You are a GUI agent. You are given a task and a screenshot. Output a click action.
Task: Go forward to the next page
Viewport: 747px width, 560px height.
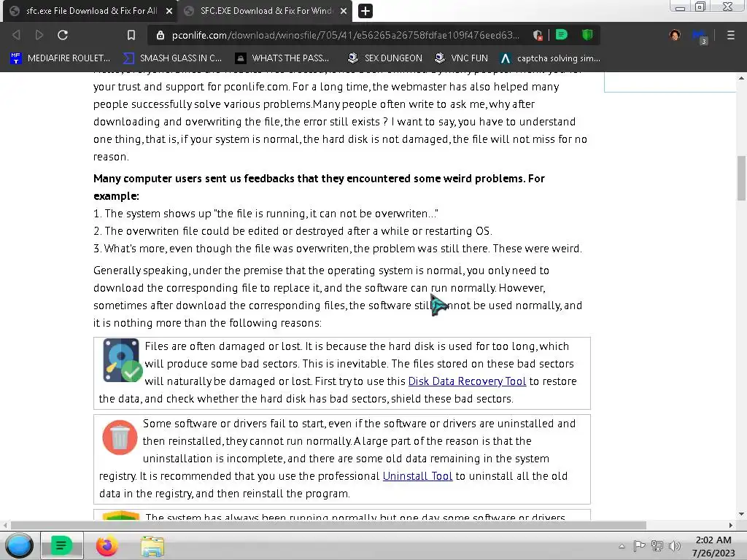(39, 35)
